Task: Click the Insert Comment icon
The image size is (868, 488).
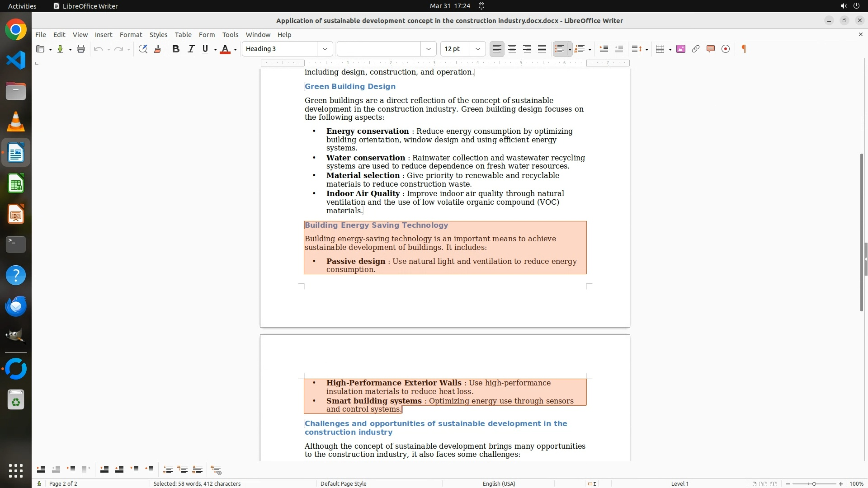Action: (711, 49)
